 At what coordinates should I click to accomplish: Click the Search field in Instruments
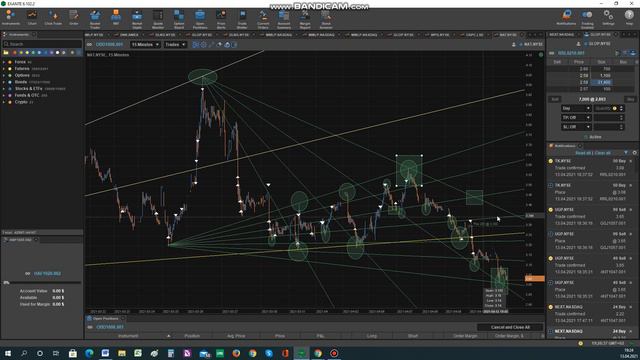click(x=42, y=44)
